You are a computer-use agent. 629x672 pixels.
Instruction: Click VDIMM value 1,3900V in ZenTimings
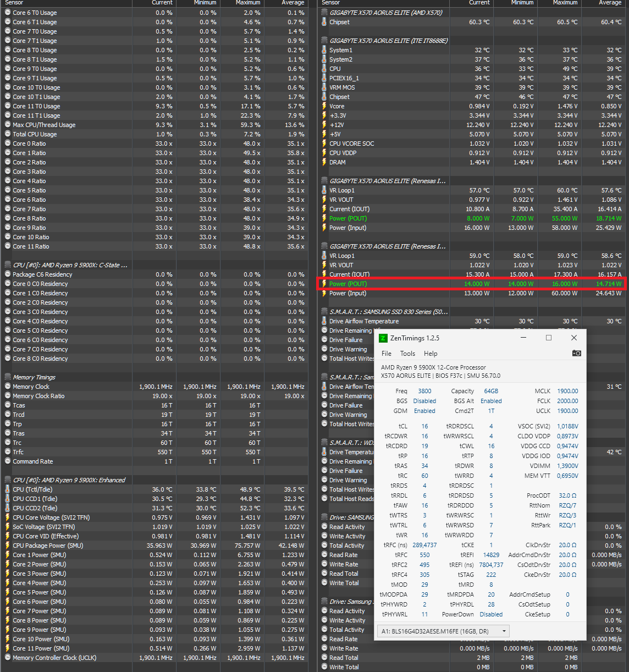(567, 466)
